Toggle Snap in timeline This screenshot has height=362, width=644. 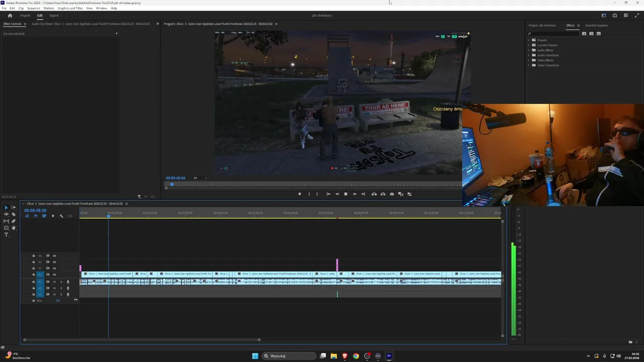[x=35, y=216]
